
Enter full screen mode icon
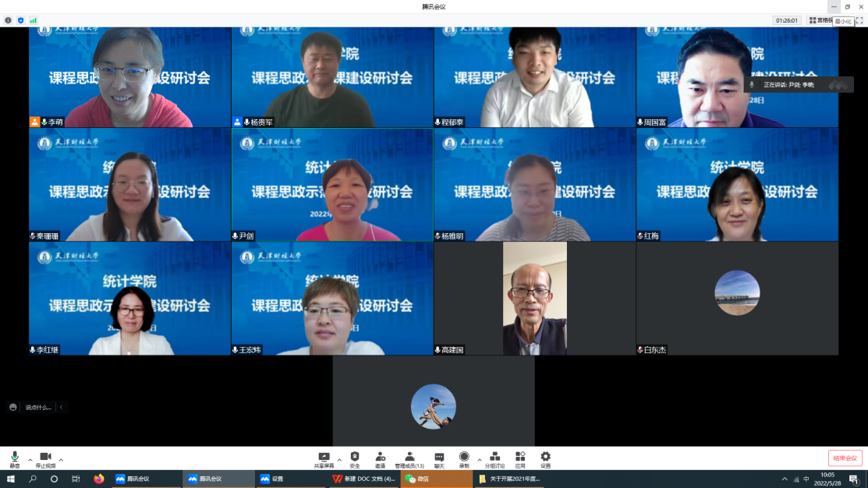(859, 20)
